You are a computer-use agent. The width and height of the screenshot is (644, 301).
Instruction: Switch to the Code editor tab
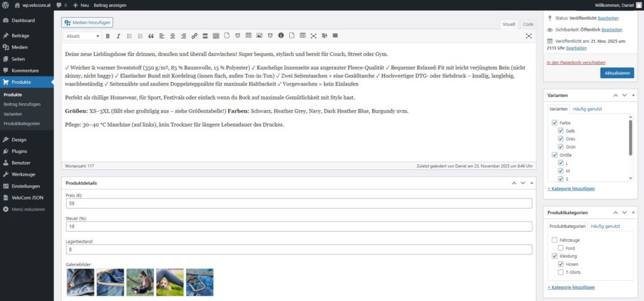click(x=528, y=24)
